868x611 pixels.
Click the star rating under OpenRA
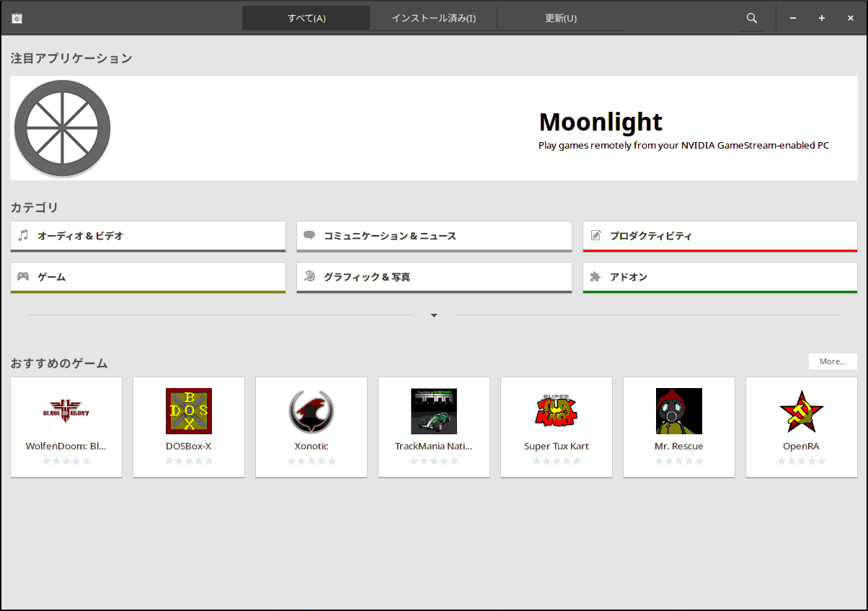(x=802, y=461)
